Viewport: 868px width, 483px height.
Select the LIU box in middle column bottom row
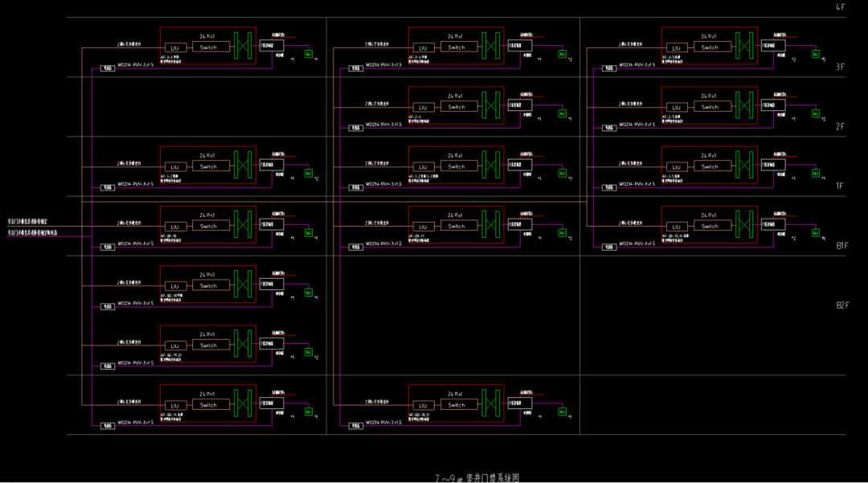click(422, 405)
